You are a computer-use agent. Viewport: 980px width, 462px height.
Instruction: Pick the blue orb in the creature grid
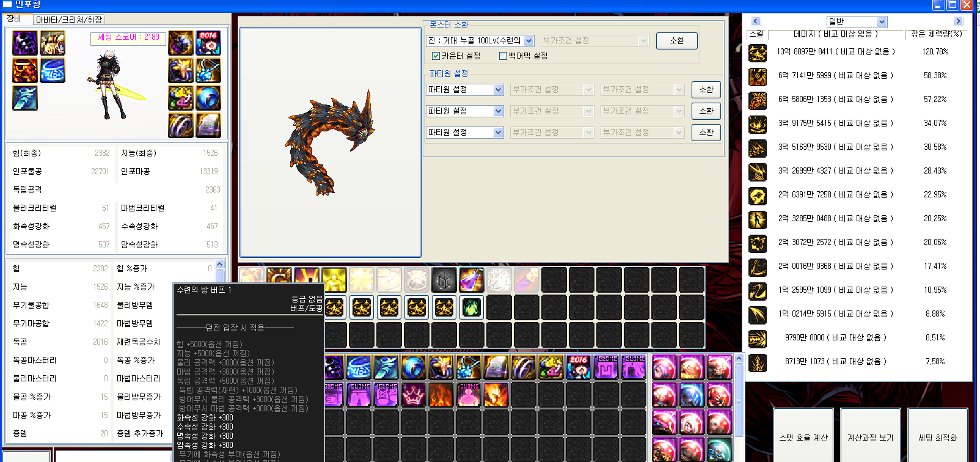pos(692,395)
